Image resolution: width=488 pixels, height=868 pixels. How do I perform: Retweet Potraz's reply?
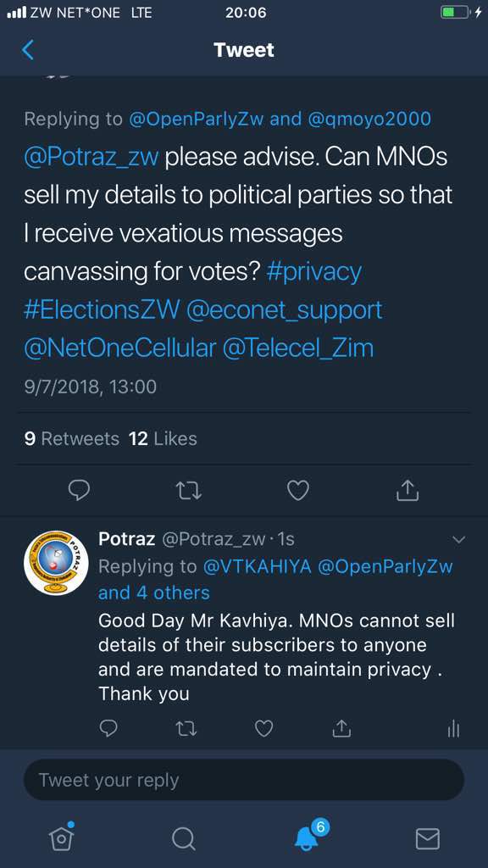tap(186, 728)
